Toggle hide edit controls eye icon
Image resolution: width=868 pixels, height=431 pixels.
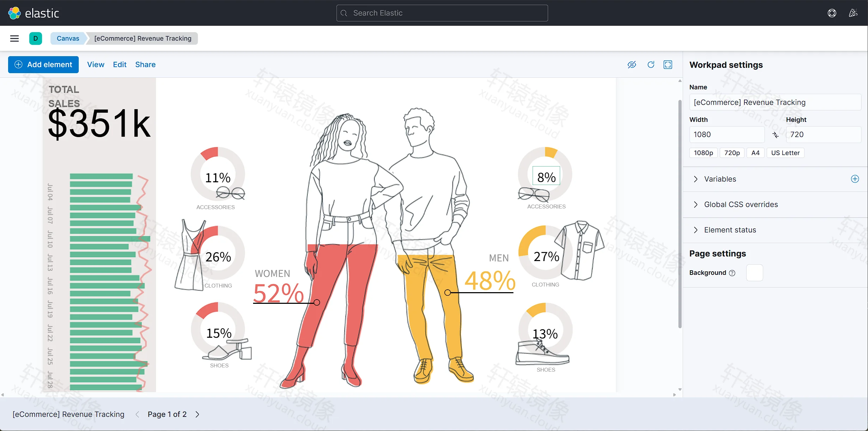point(632,65)
